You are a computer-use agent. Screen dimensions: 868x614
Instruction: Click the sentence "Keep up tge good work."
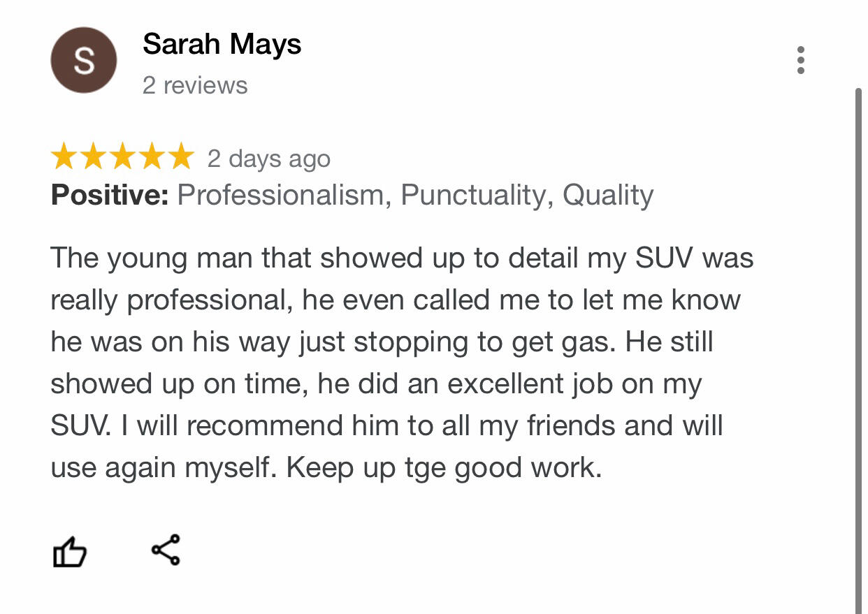[444, 468]
